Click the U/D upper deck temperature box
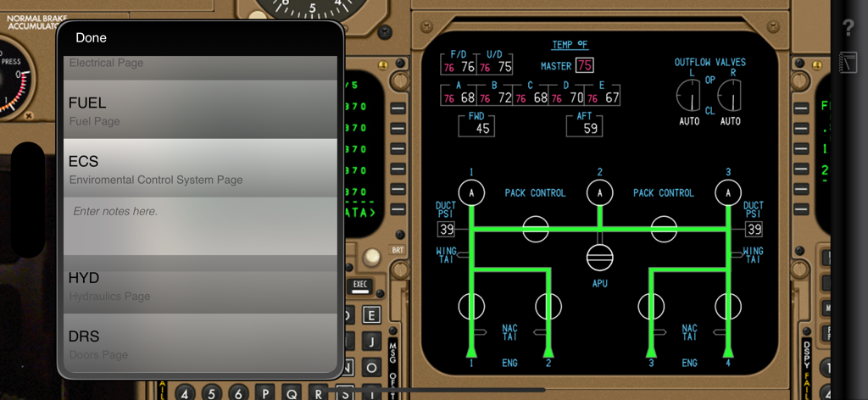This screenshot has height=400, width=868. (495, 64)
